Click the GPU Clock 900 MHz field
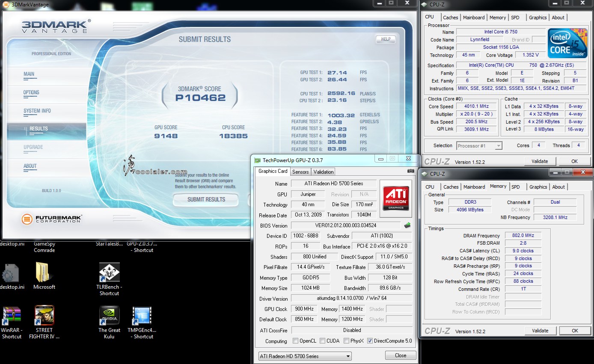The width and height of the screenshot is (594, 364). pos(305,309)
